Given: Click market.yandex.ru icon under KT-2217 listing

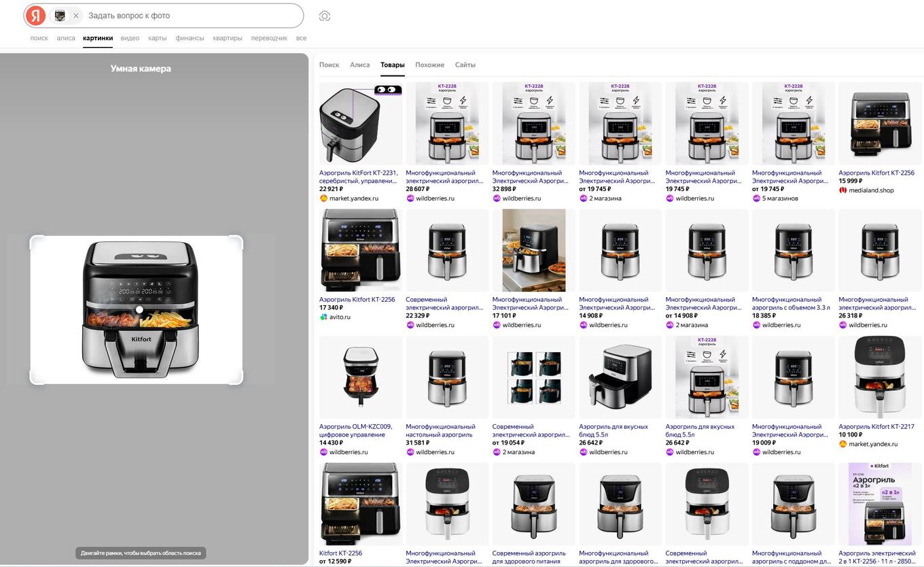Looking at the screenshot, I should click(x=842, y=444).
